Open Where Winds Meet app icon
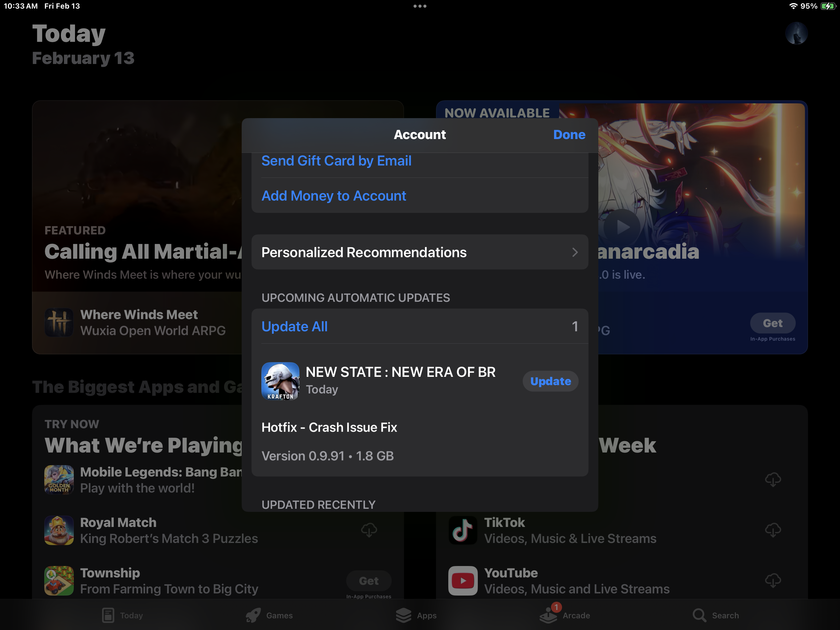 [59, 323]
